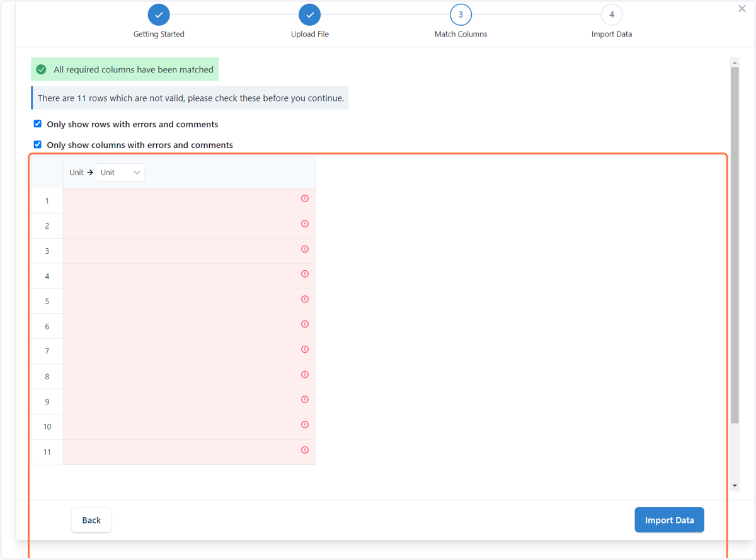Click the error icon in row 6
Viewport: 756px width, 560px height.
[305, 324]
